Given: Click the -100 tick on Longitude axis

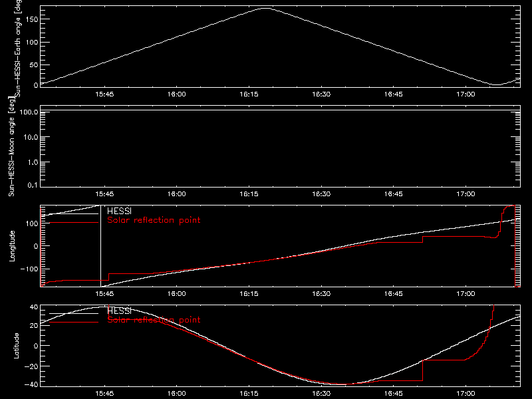Looking at the screenshot, I should (x=29, y=269).
